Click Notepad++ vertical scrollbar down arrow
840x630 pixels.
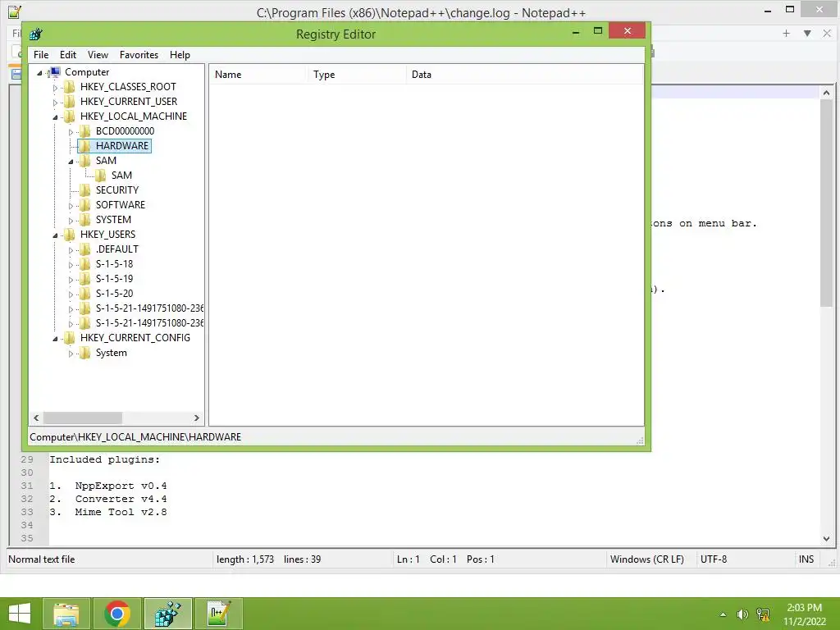[826, 539]
